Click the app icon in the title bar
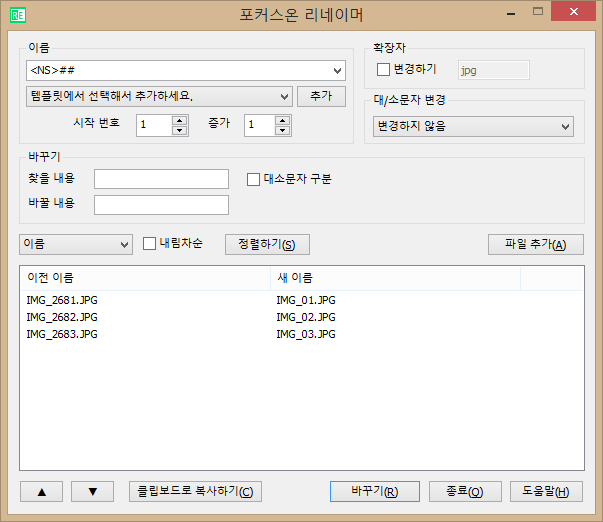Image resolution: width=603 pixels, height=522 pixels. 18,14
